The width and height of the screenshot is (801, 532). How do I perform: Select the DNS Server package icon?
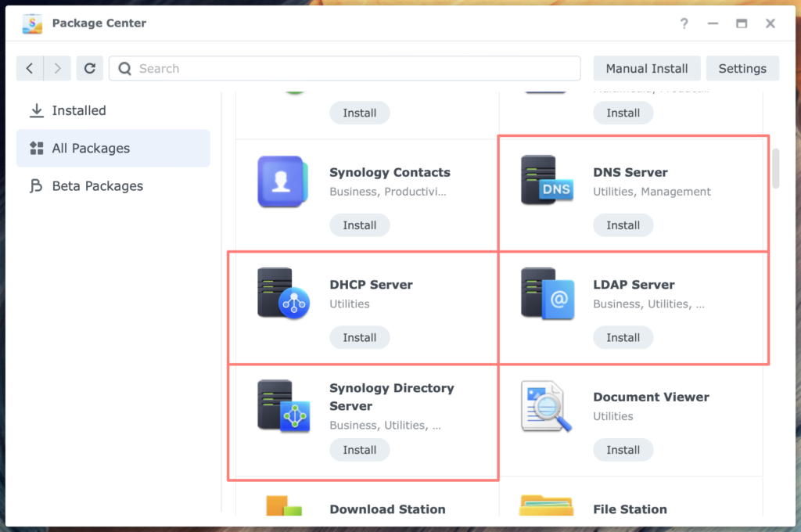(545, 180)
